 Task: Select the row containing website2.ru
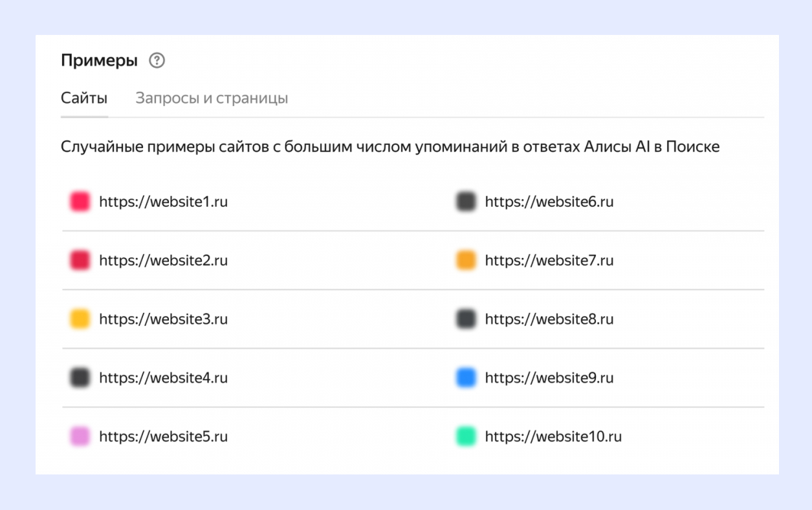coord(164,260)
